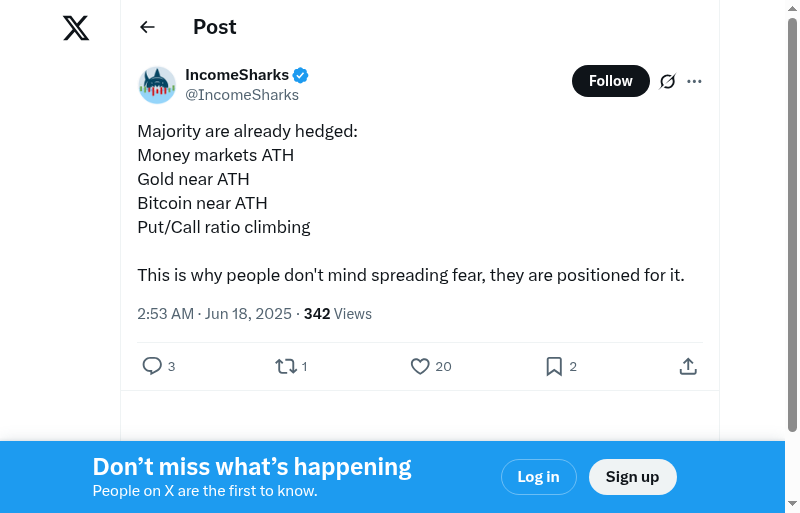Go back using the left arrow
The image size is (800, 513).
pyautogui.click(x=148, y=27)
